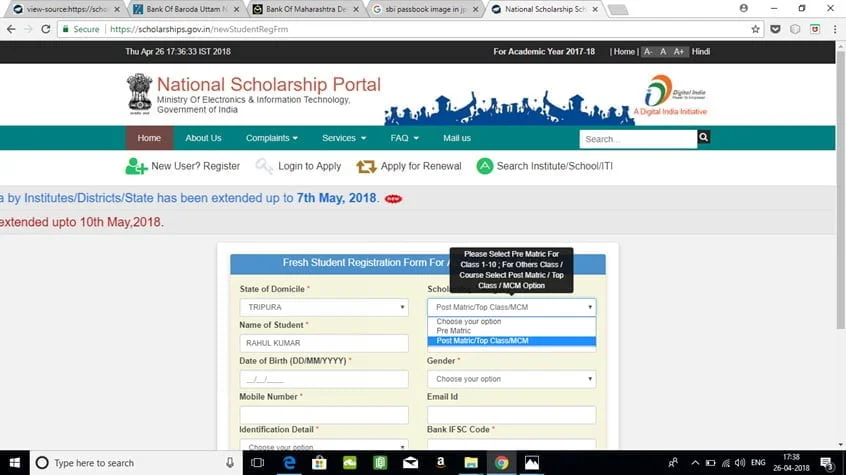Switch to Bank Of Baroda tab

186,9
